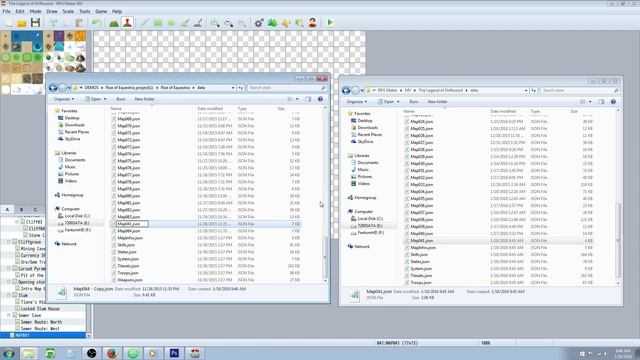Select the Shadow Pen tool

click(x=198, y=23)
